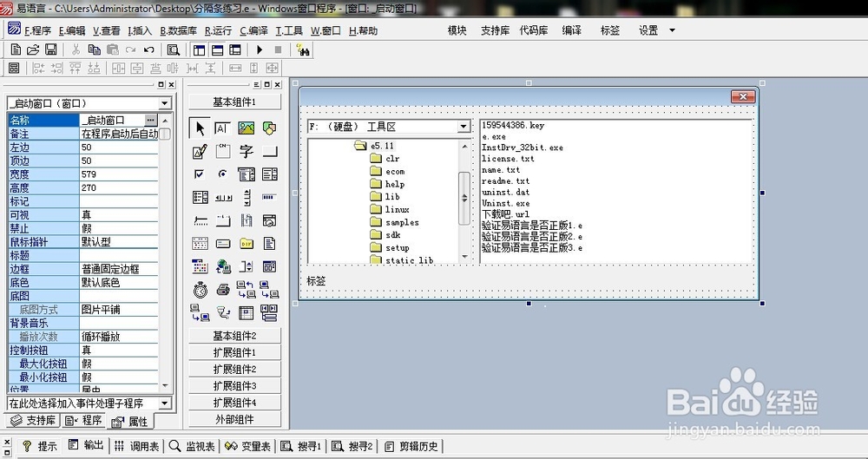Open a file using the folder toolbar icon
The width and height of the screenshot is (868, 459).
coord(33,49)
